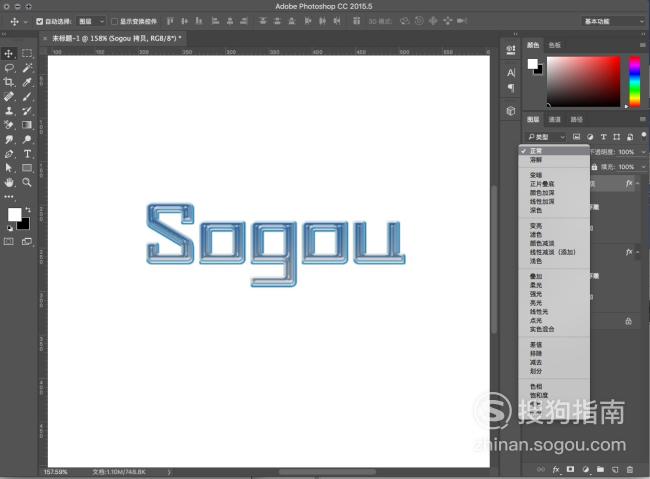Select the Lasso tool
The height and width of the screenshot is (479, 650).
point(9,68)
